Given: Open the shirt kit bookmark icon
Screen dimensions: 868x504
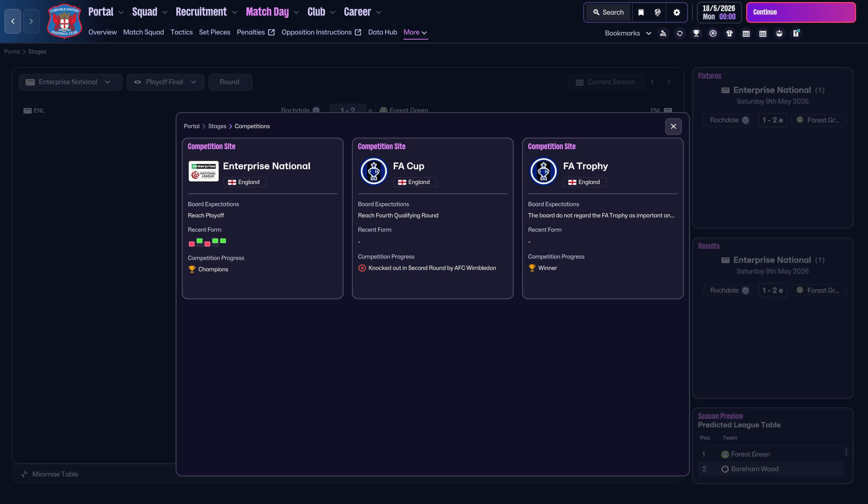Looking at the screenshot, I should click(x=730, y=33).
